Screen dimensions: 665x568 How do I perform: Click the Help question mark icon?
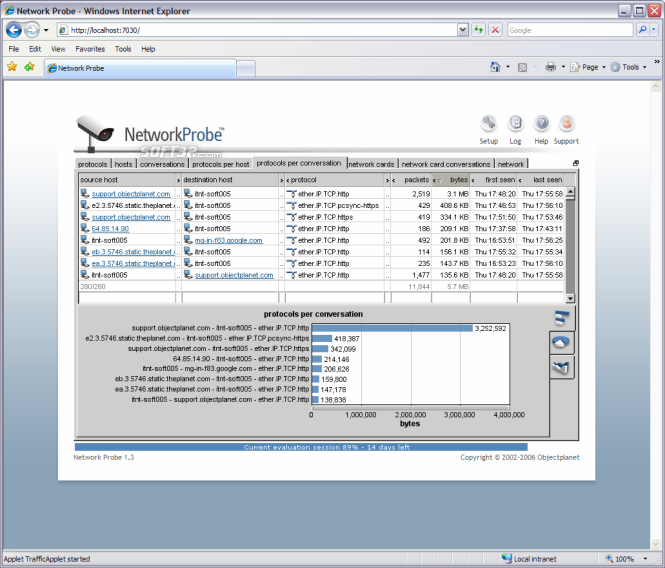point(541,124)
